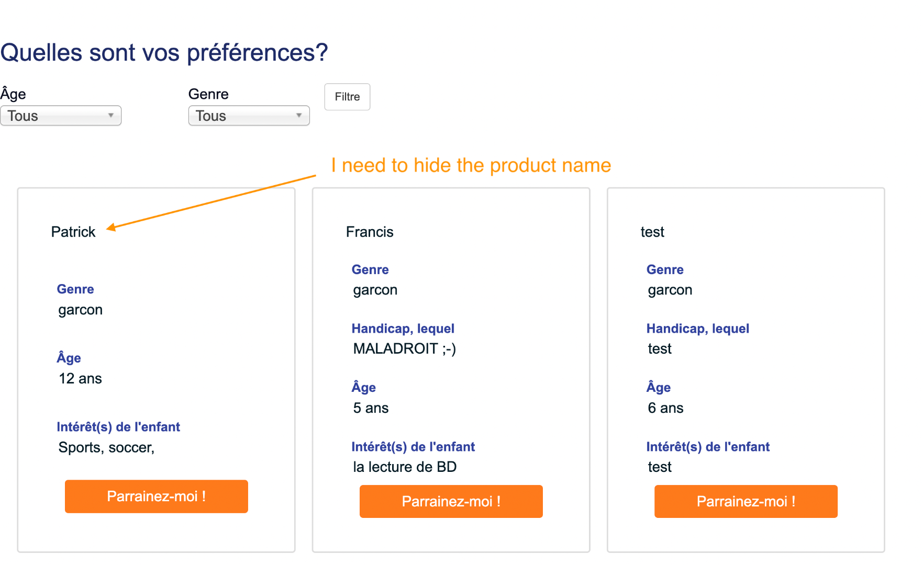The width and height of the screenshot is (924, 565).
Task: Click '6 ans' age value in test card
Action: point(665,408)
